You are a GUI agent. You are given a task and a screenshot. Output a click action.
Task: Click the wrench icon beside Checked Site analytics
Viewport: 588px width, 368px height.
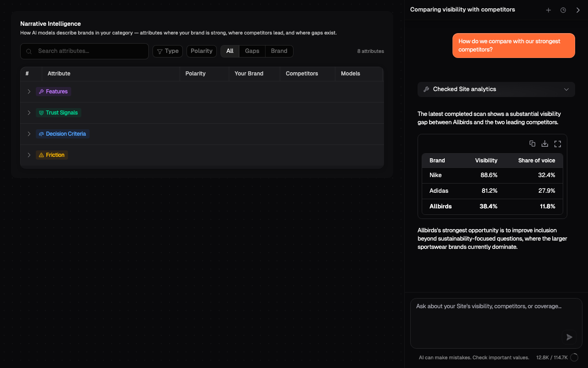click(x=426, y=89)
